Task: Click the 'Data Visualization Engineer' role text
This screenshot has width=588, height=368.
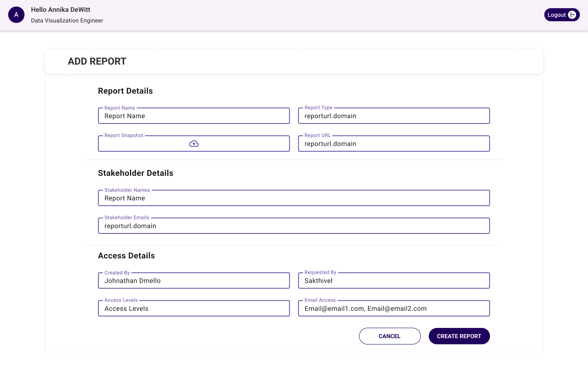Action: (x=67, y=21)
